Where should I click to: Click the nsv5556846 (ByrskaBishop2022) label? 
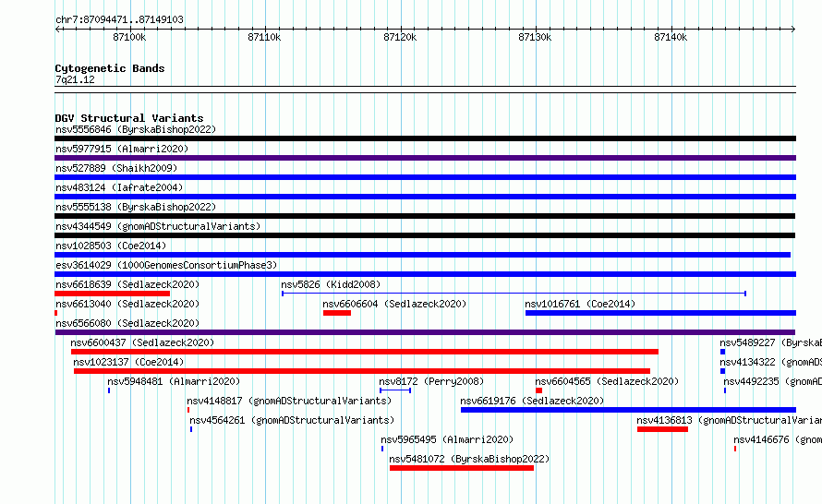(x=136, y=129)
